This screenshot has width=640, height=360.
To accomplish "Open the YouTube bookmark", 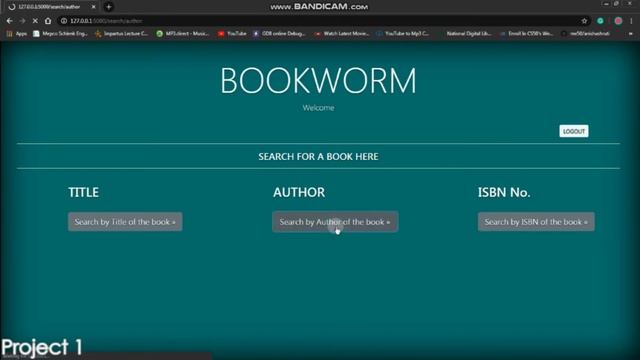I will click(x=232, y=34).
